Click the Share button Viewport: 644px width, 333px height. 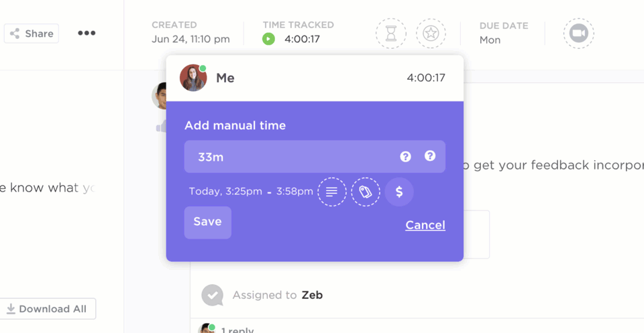pyautogui.click(x=32, y=34)
